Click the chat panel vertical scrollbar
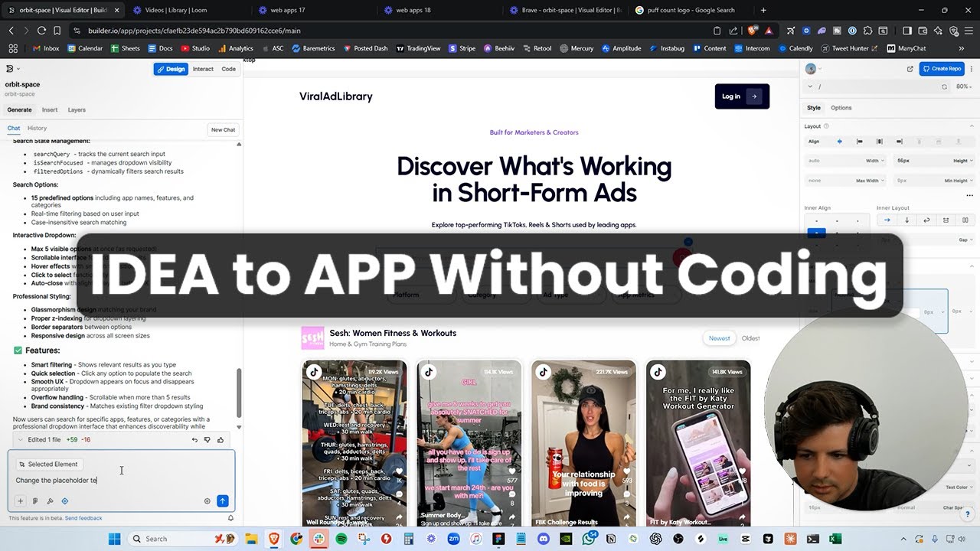 coord(239,392)
